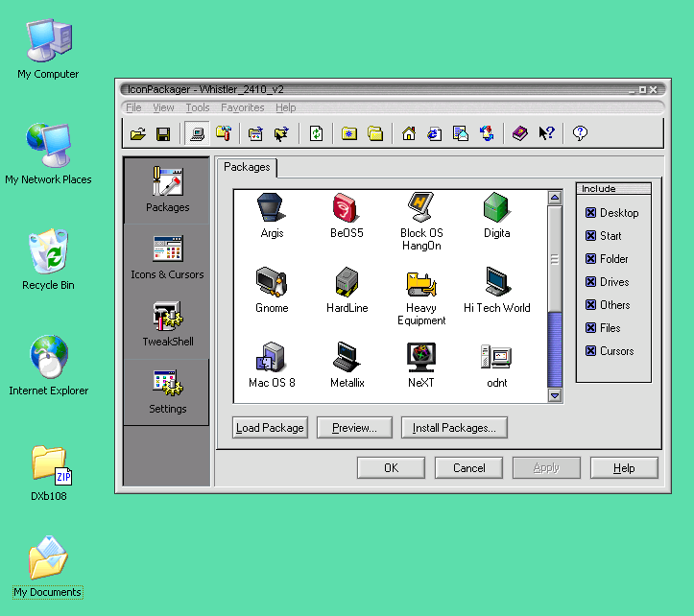Click the Cancel button
Image resolution: width=694 pixels, height=616 pixels.
click(x=468, y=467)
